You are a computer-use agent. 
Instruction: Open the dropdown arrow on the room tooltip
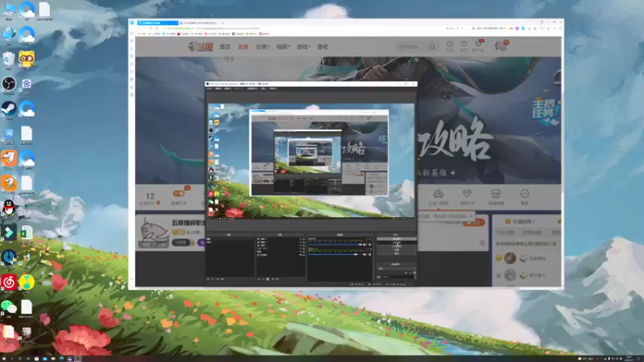pos(472,216)
